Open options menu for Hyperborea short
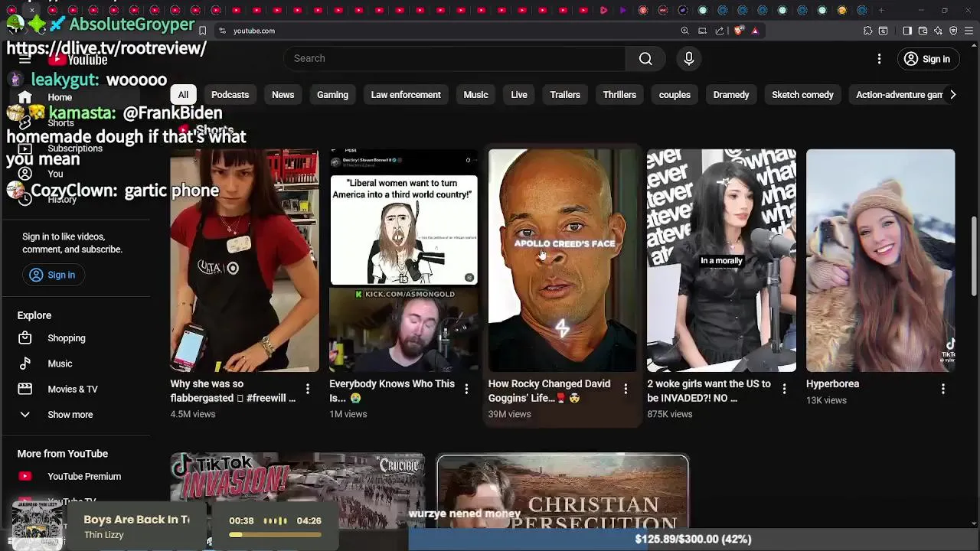Image resolution: width=980 pixels, height=551 pixels. [943, 390]
